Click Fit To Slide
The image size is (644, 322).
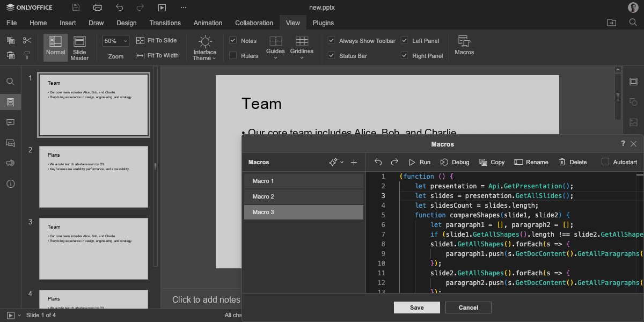pyautogui.click(x=156, y=40)
